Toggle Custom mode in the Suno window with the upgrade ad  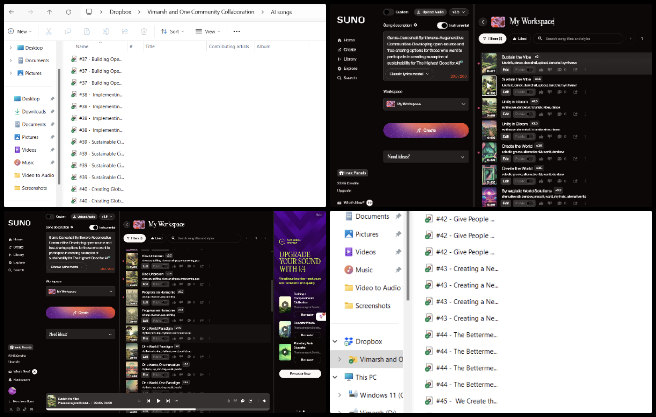pos(50,217)
